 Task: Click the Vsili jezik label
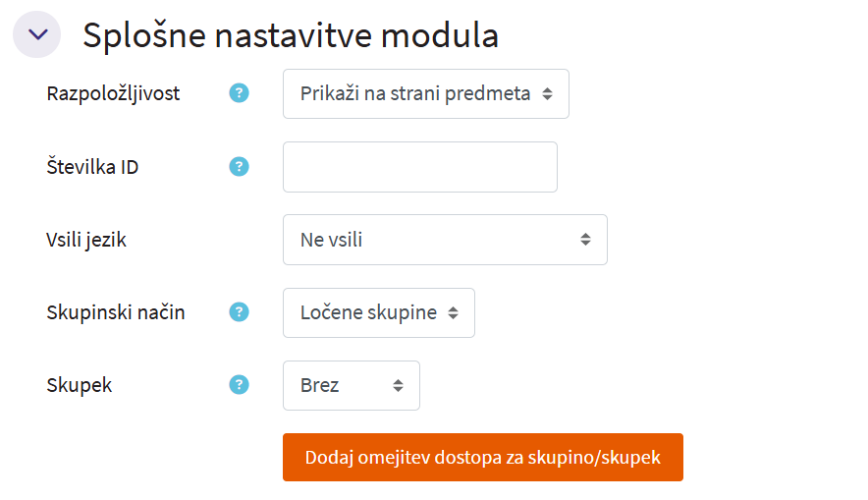pos(86,240)
